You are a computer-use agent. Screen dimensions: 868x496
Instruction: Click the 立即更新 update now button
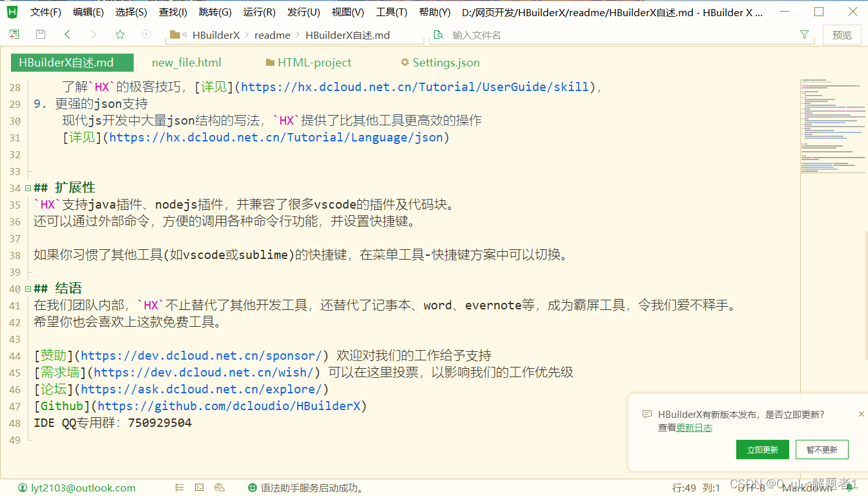pos(763,450)
